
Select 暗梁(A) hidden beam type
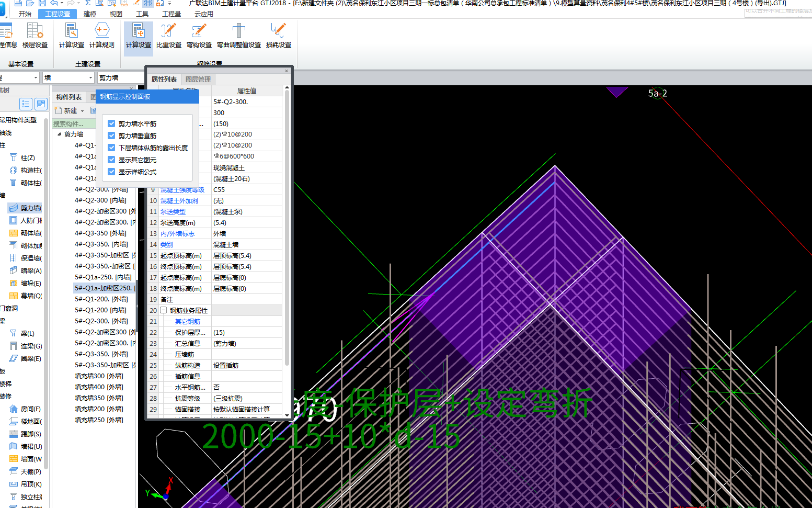click(26, 270)
